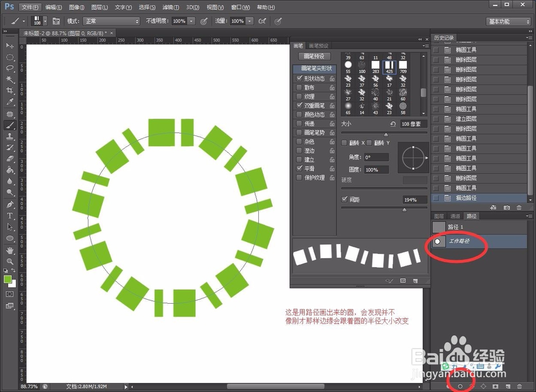536x392 pixels.
Task: Click the 角度 angle input field
Action: click(x=376, y=157)
